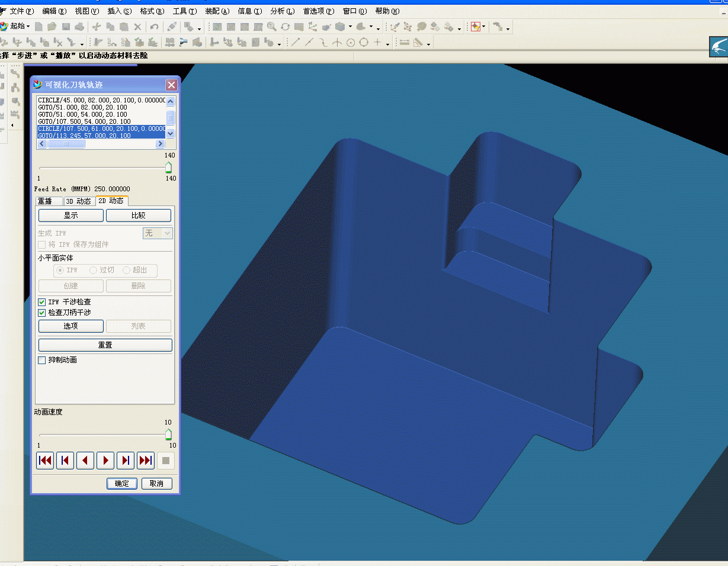
Task: Open the 分析 (Analysis) menu
Action: 283,11
